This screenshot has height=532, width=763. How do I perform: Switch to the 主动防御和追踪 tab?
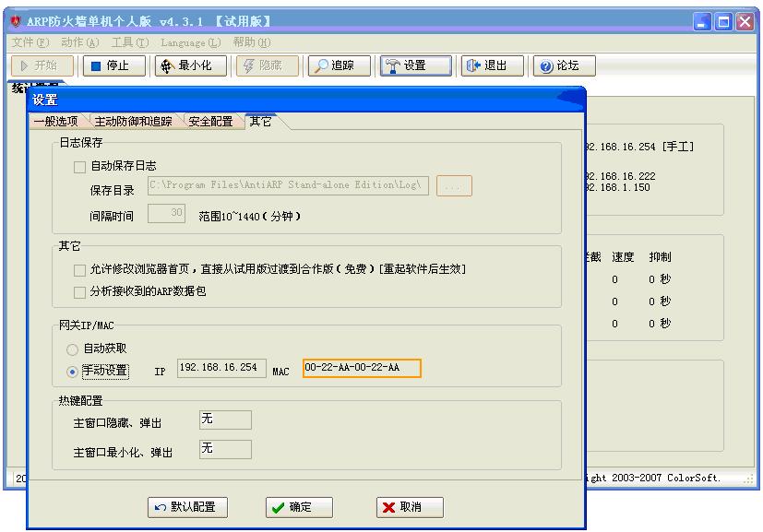[134, 121]
